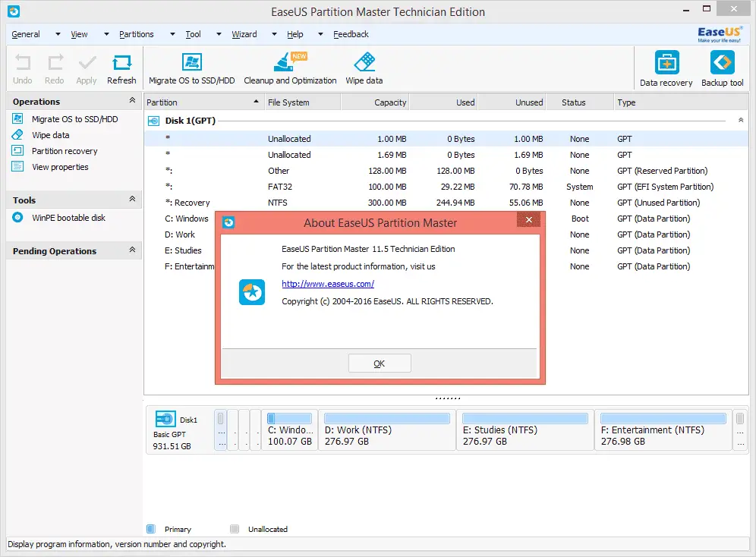Open Wizard menu dropdown arrow
Viewport: 756px width, 557px height.
click(274, 34)
